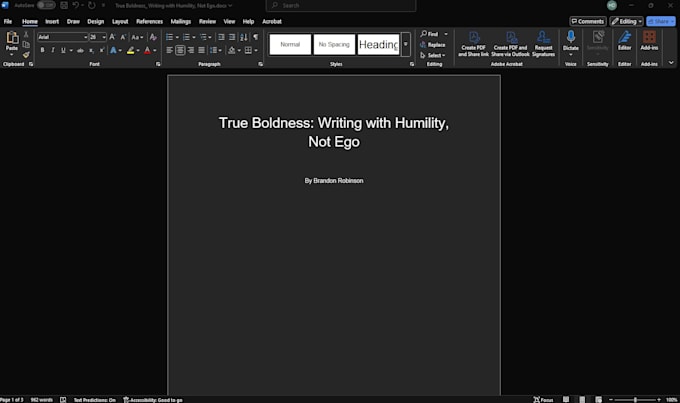Decrease font size with Shrink Font
Image resolution: width=680 pixels, height=403 pixels.
point(123,37)
